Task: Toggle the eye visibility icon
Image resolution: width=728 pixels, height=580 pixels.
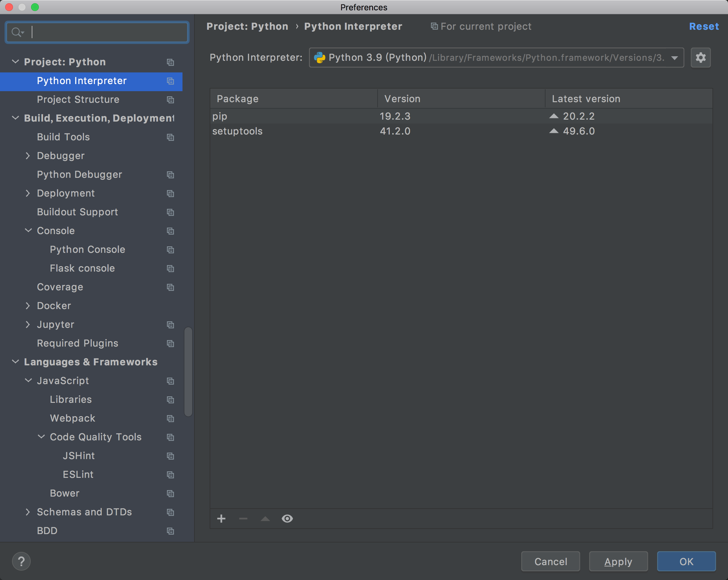Action: point(287,519)
